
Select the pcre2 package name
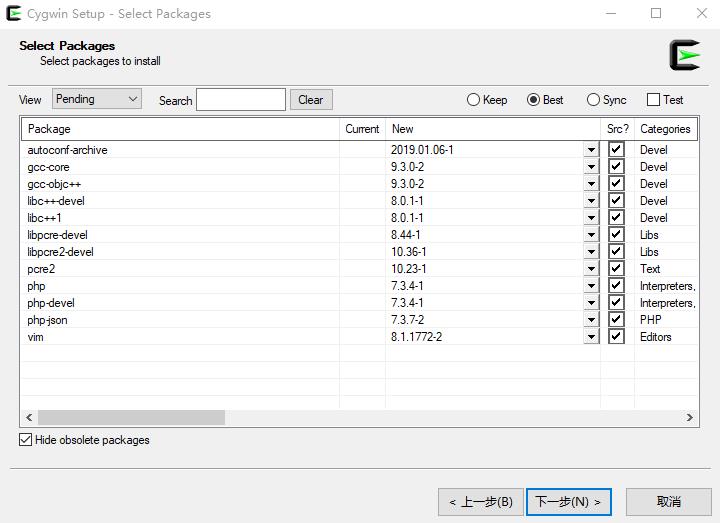point(41,269)
